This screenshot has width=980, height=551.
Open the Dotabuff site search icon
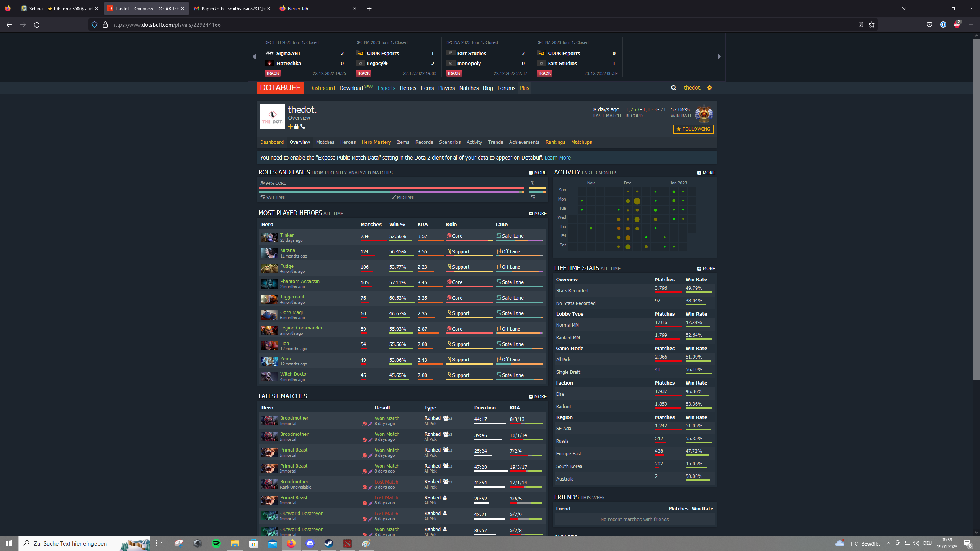[x=674, y=88]
